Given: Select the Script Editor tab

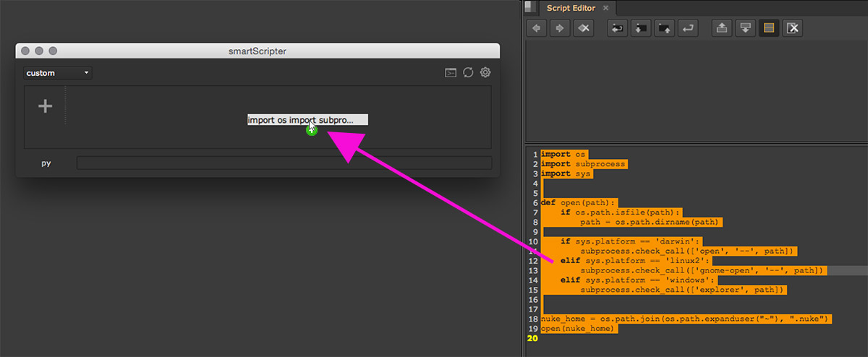Looking at the screenshot, I should [571, 8].
